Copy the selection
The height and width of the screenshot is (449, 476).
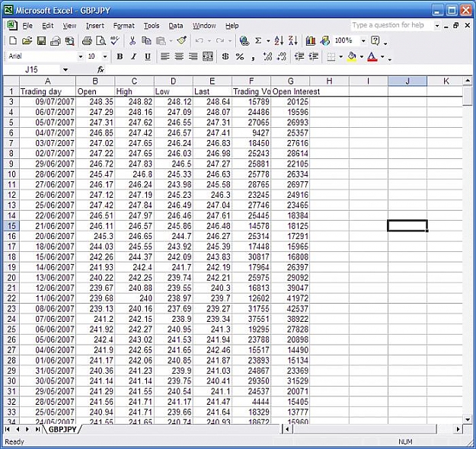[x=147, y=40]
